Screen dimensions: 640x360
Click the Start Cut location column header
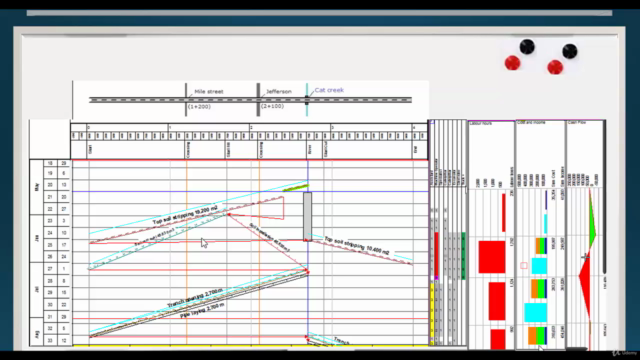click(325, 150)
